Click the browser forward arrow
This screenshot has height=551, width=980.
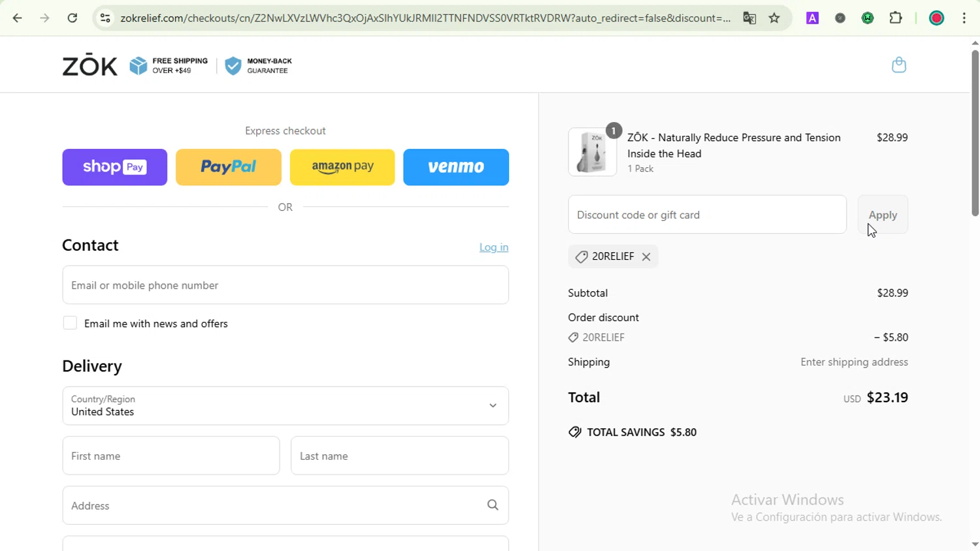(x=44, y=18)
